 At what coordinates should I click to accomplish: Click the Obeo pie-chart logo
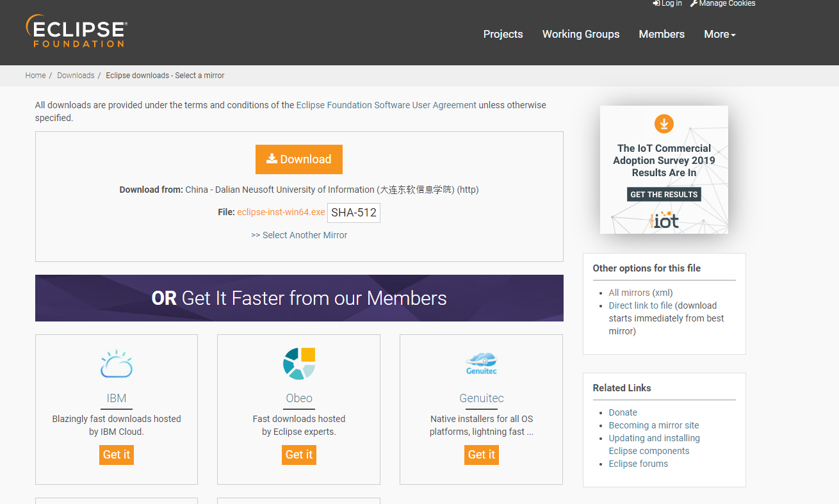coord(299,364)
